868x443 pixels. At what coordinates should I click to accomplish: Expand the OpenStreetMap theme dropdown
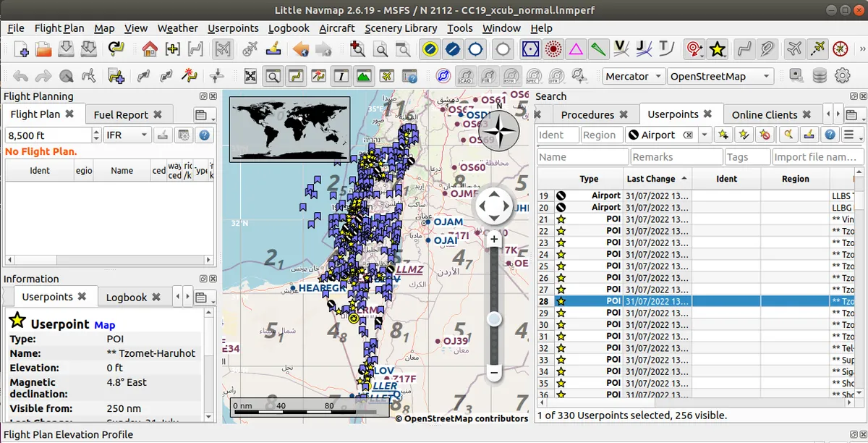point(720,76)
